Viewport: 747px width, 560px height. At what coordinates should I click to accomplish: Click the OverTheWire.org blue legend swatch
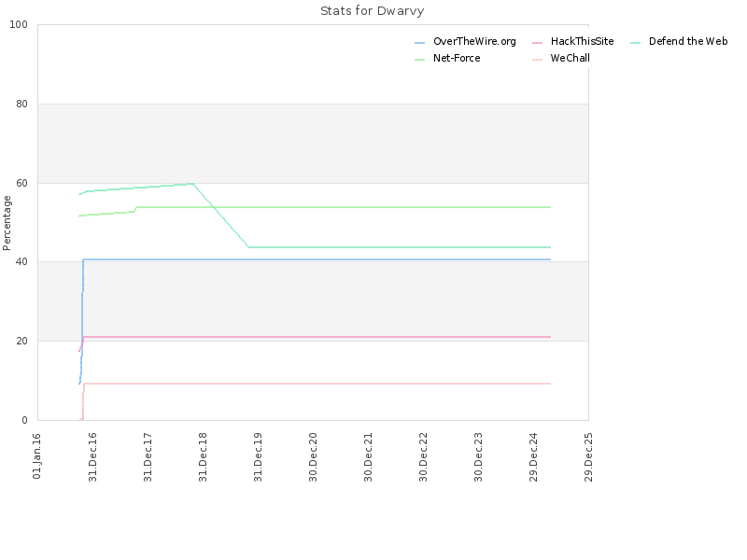419,43
